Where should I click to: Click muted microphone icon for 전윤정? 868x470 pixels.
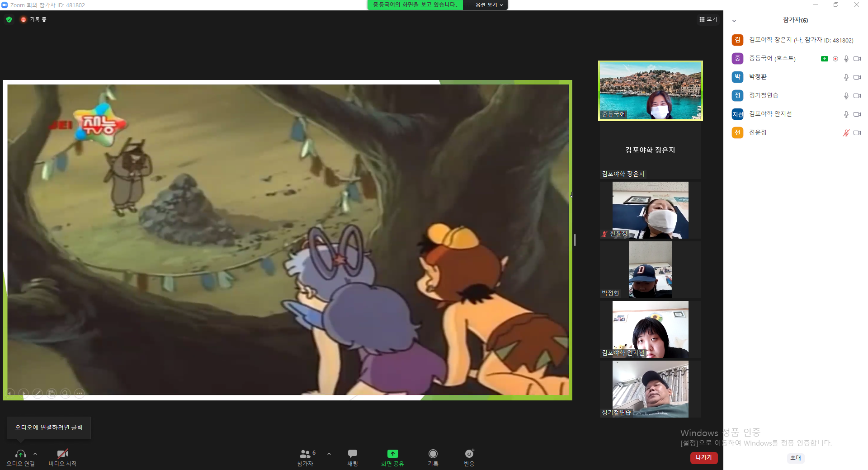846,133
